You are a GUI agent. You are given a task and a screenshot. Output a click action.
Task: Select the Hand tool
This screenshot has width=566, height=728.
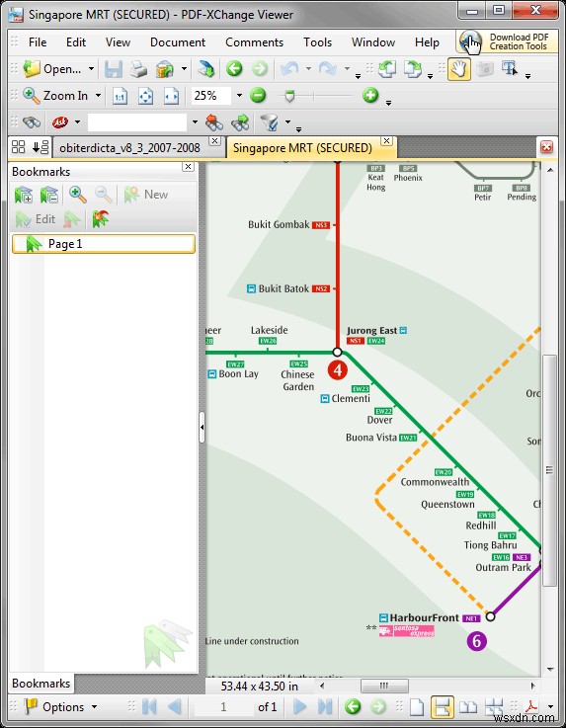[458, 69]
